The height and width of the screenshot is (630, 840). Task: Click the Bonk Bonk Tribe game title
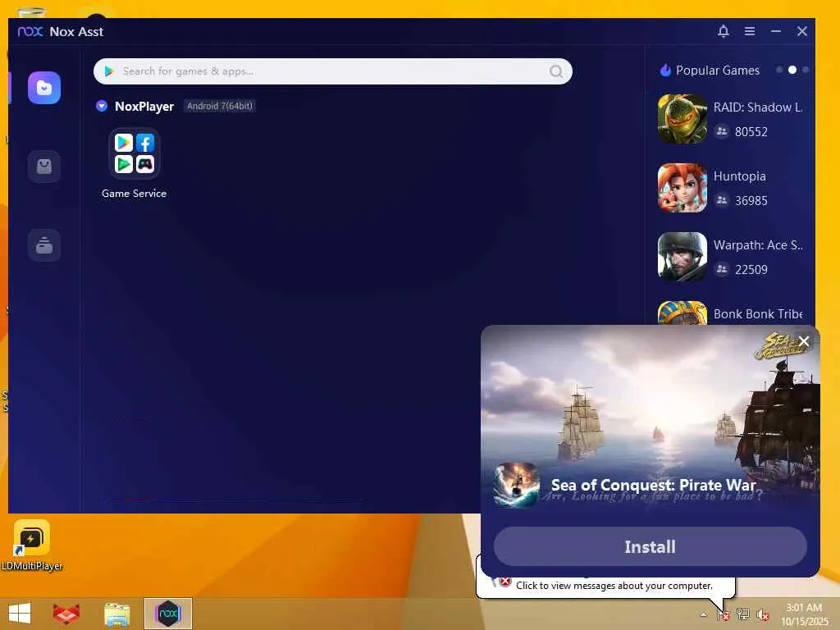[x=757, y=314]
